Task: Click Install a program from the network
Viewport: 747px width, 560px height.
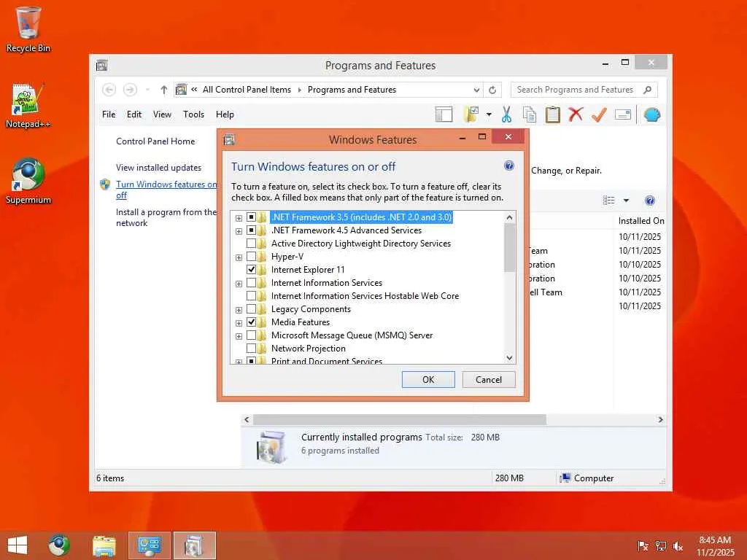Action: (x=166, y=217)
